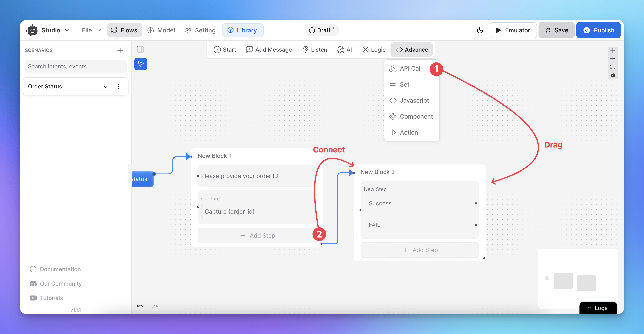Open the Documentation link
The image size is (644, 334).
(x=55, y=269)
